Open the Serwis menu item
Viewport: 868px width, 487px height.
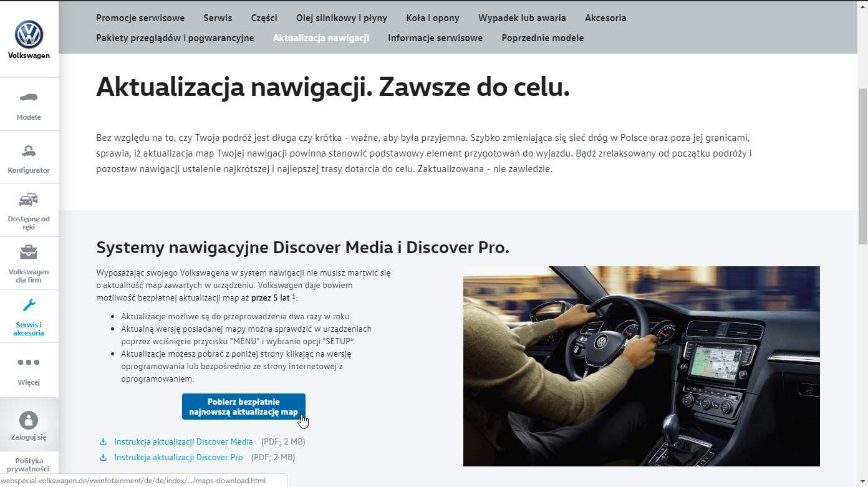218,18
